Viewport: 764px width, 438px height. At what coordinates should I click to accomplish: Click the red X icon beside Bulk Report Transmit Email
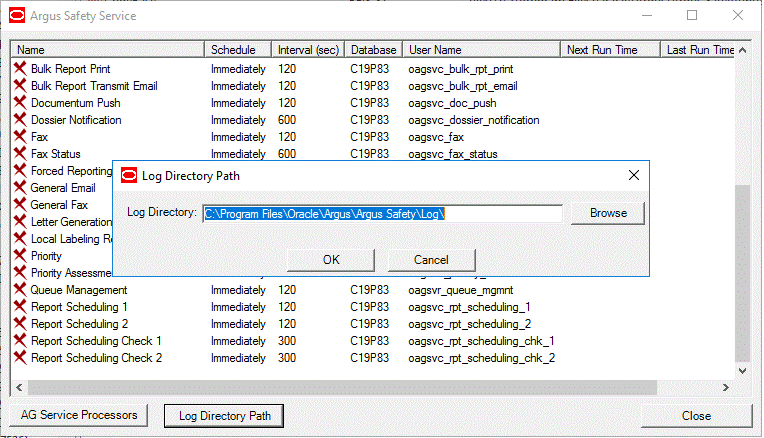[x=20, y=85]
